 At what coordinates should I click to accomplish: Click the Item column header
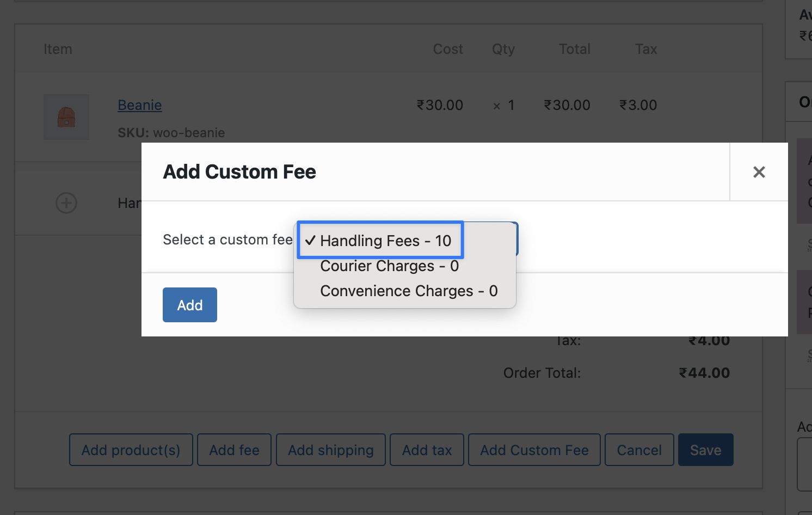(58, 49)
